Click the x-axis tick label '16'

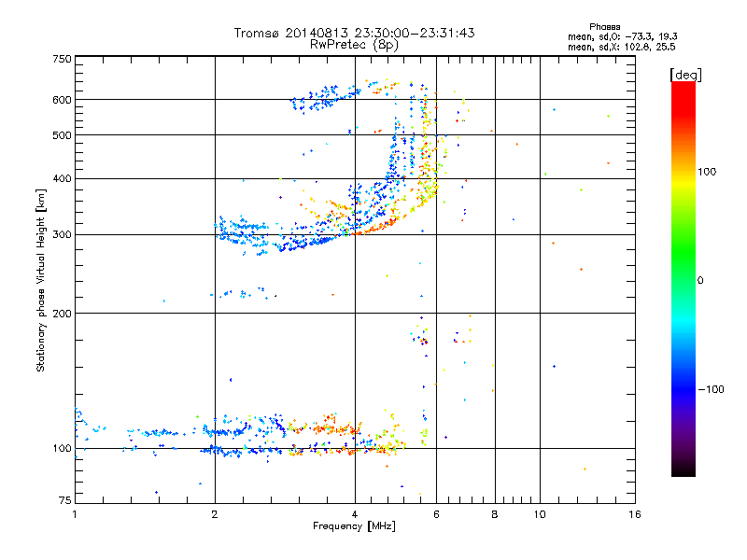(x=635, y=514)
